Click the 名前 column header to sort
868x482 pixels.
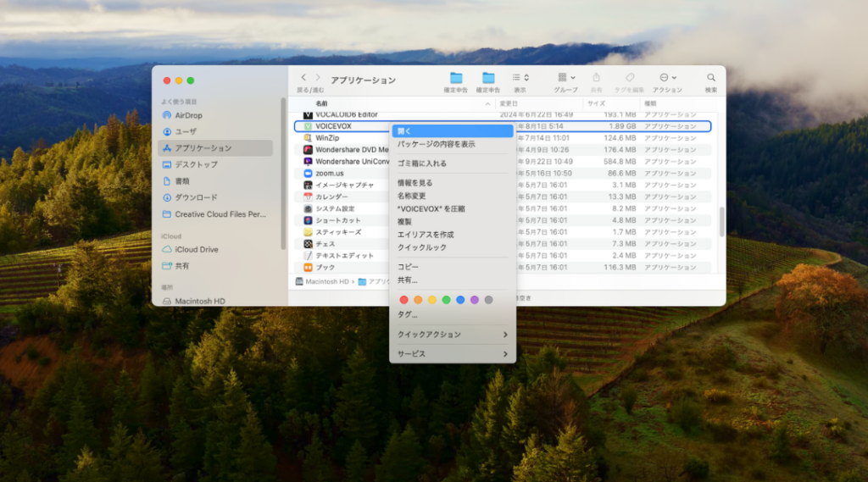322,103
